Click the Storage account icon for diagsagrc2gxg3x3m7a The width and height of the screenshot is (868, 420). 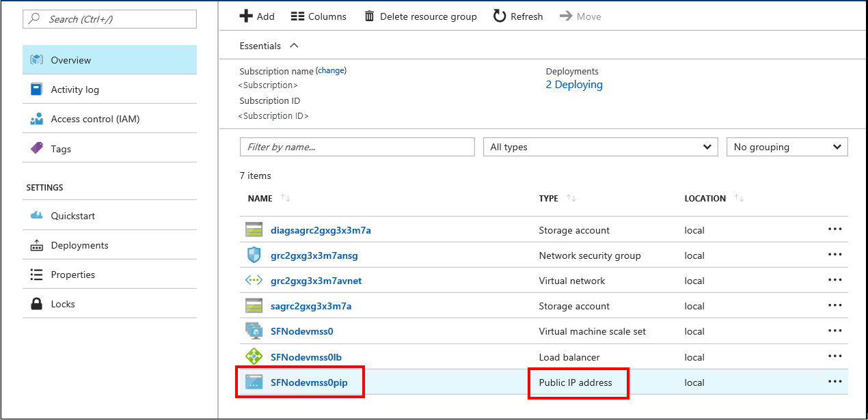(x=254, y=230)
